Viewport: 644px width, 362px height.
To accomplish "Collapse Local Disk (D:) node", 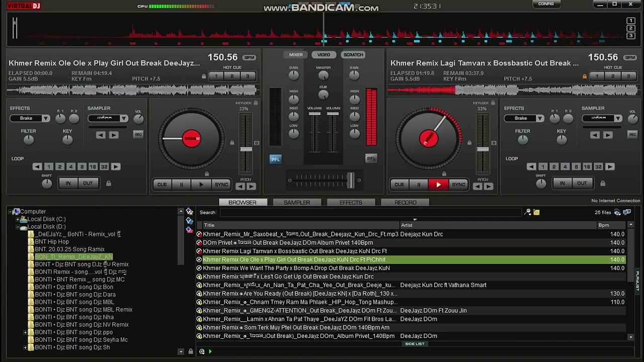I will [x=18, y=227].
